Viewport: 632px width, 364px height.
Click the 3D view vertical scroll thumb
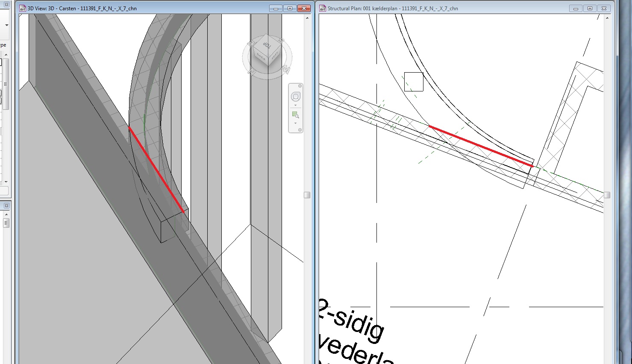point(307,195)
